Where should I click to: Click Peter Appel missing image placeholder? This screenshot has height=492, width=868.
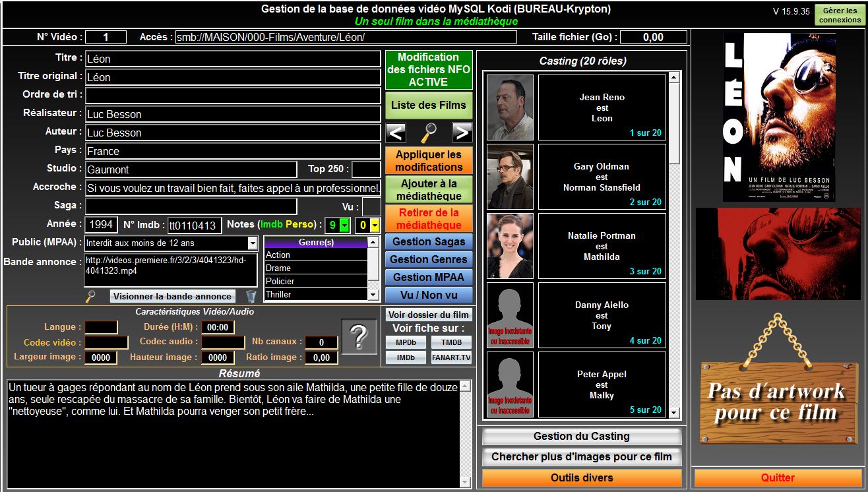pyautogui.click(x=510, y=384)
